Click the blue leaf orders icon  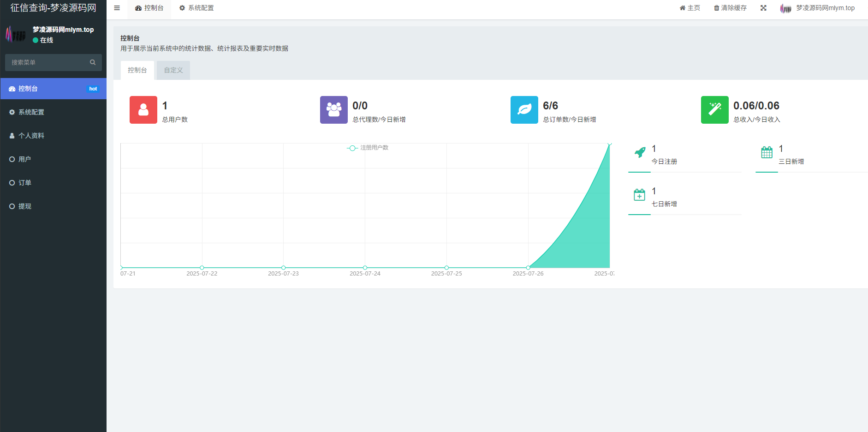pos(524,110)
